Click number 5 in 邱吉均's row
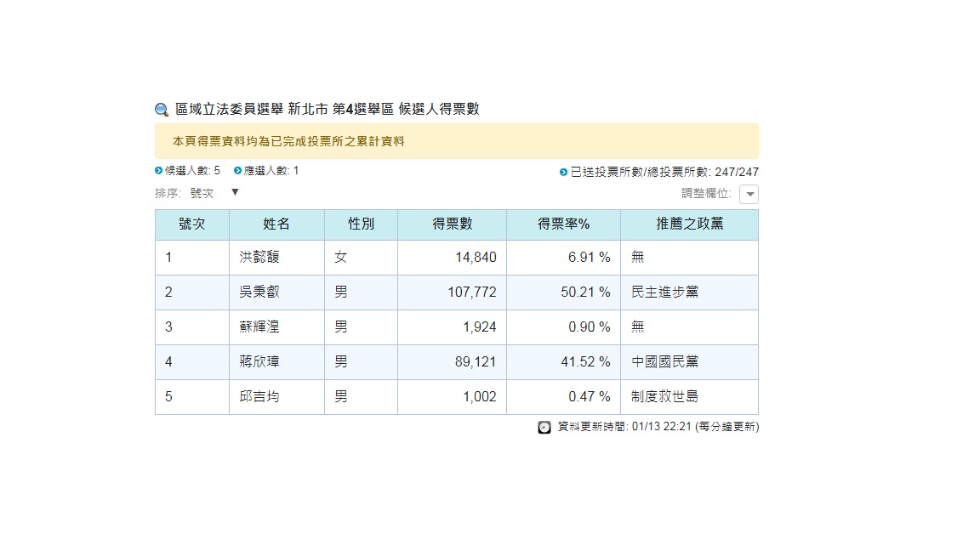This screenshot has width=980, height=551. 168,397
